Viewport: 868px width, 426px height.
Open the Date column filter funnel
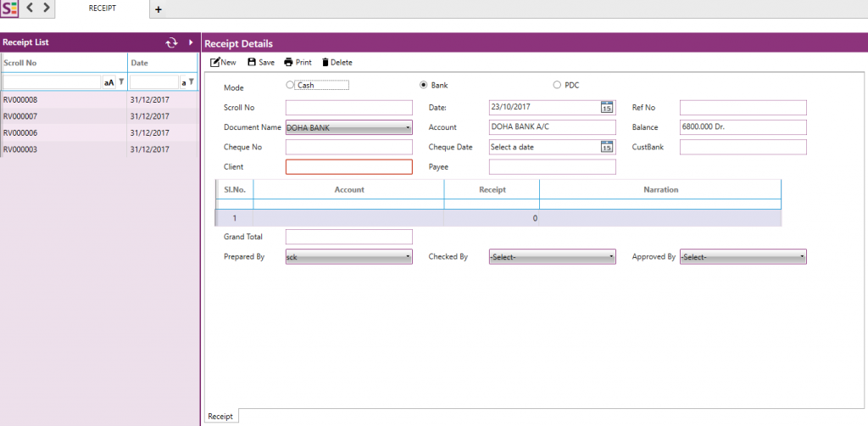[x=192, y=82]
